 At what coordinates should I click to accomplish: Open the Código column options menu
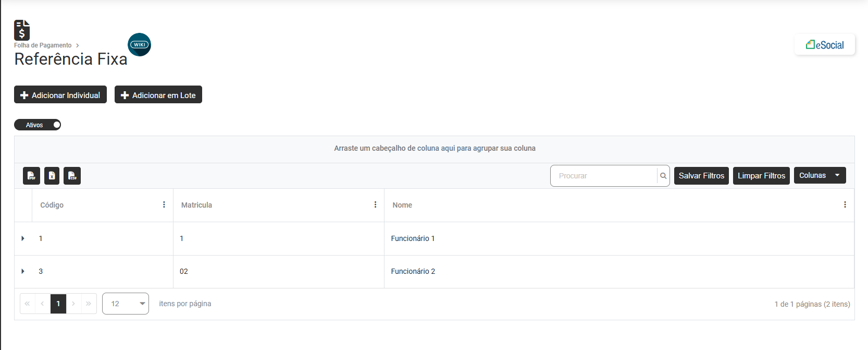[x=164, y=205]
